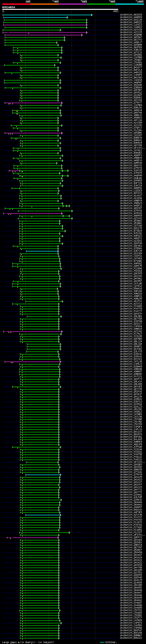Click hit label UniRef100_B2BAK8
This screenshot has height=644, width=146.
click(131, 366)
